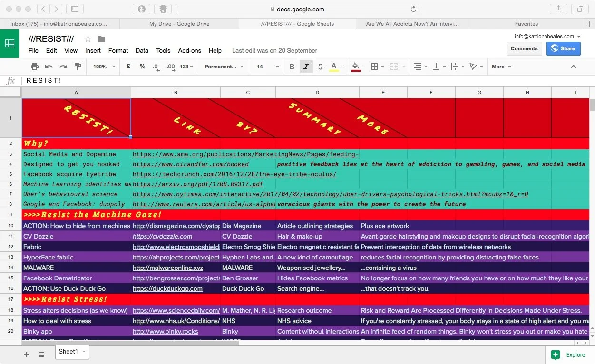Star the ///RESIST/// document
The image size is (595, 364).
pyautogui.click(x=88, y=38)
